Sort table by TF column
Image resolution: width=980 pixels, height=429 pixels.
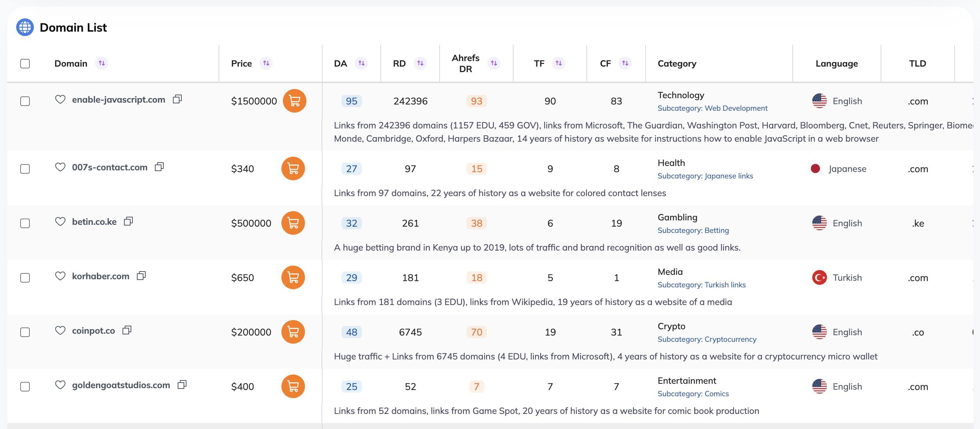[x=558, y=63]
